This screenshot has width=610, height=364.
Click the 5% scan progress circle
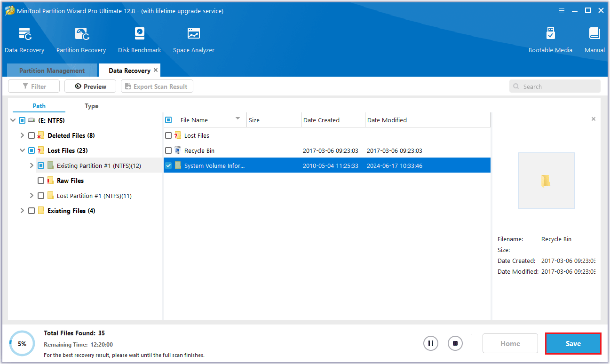tap(22, 343)
